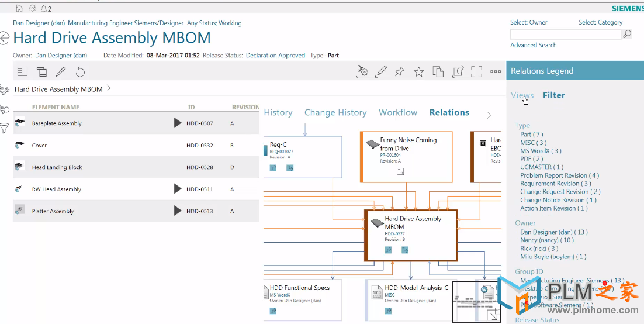The image size is (644, 324).
Task: Filter by owner Rick (rick) ( 3 )
Action: (539, 249)
